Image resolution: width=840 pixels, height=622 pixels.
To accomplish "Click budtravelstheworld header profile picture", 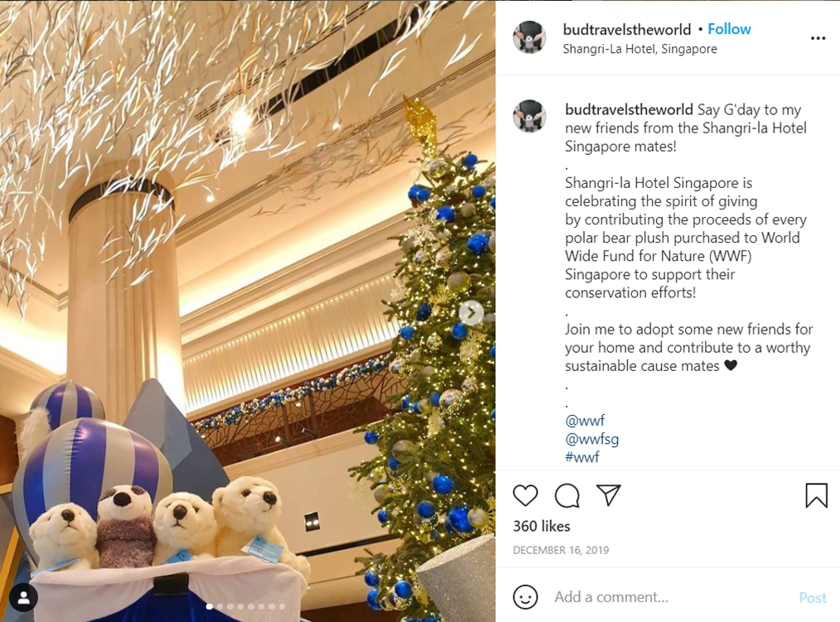I will point(529,37).
